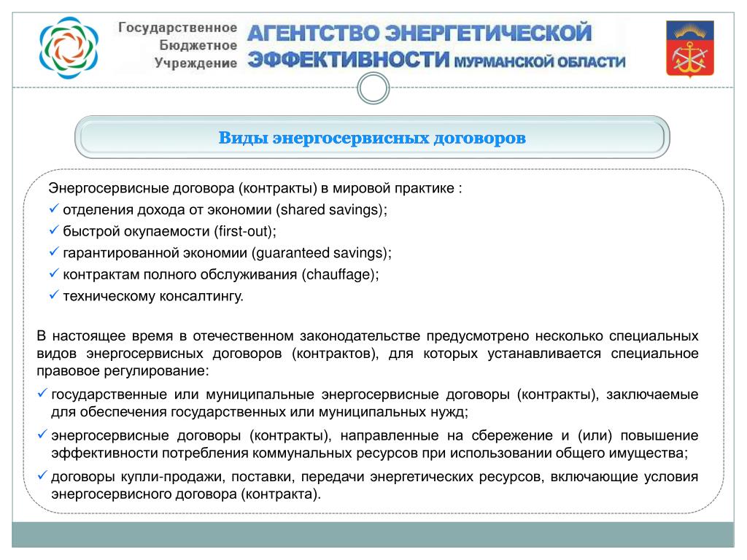Click checkmark beside 'договоры купли-продажи, поставки'
The width and height of the screenshot is (747, 560).
tap(42, 475)
